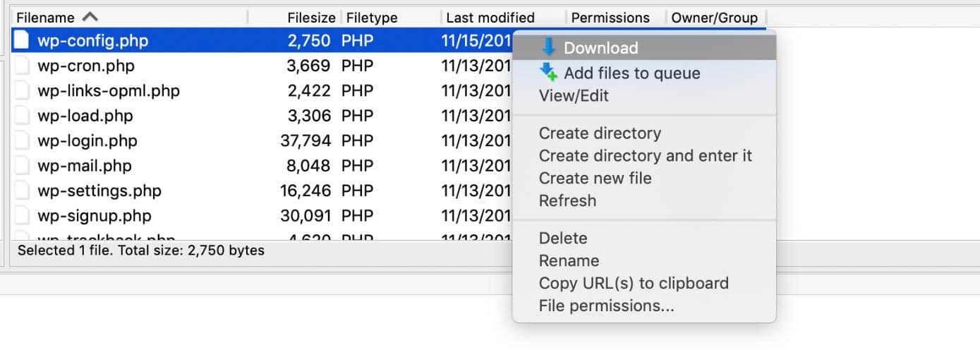Select Create directory menu entry
Viewport: 980px width, 350px height.
click(600, 133)
